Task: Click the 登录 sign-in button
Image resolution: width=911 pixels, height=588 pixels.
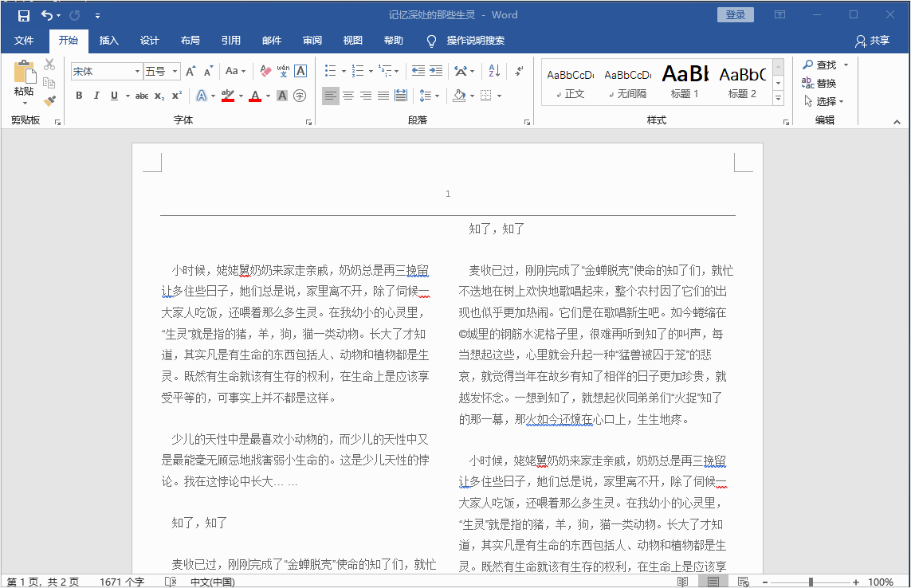Action: 735,15
